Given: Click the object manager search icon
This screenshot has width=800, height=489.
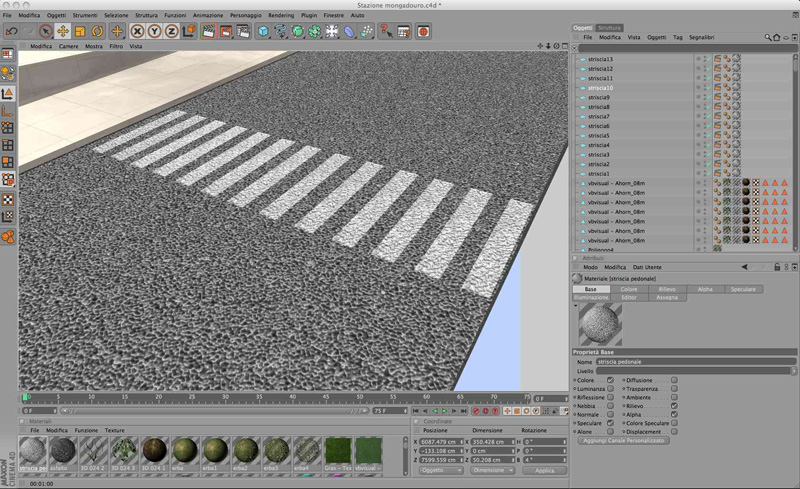Looking at the screenshot, I should 767,37.
